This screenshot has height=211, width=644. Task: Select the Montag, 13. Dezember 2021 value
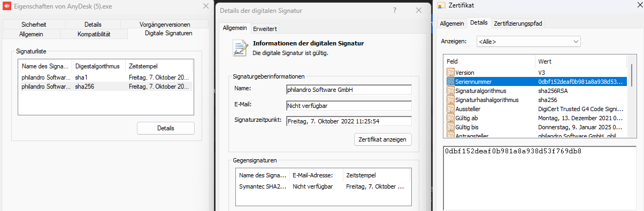[580, 118]
